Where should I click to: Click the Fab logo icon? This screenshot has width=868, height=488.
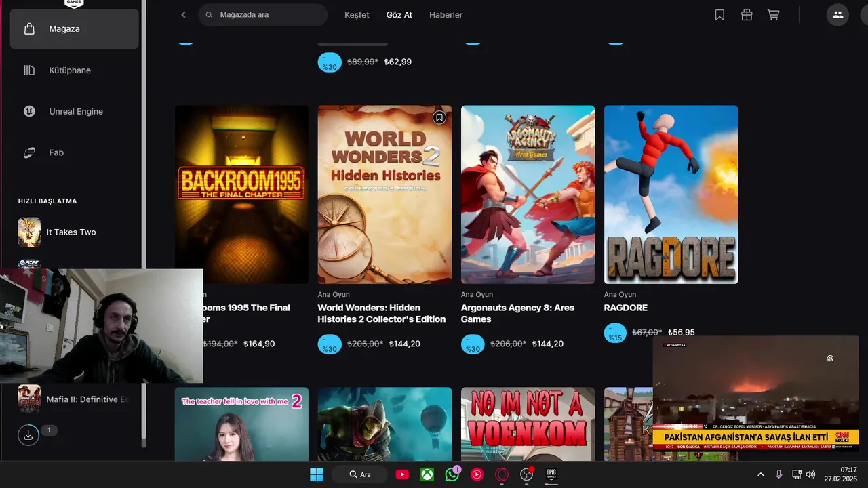click(x=29, y=152)
